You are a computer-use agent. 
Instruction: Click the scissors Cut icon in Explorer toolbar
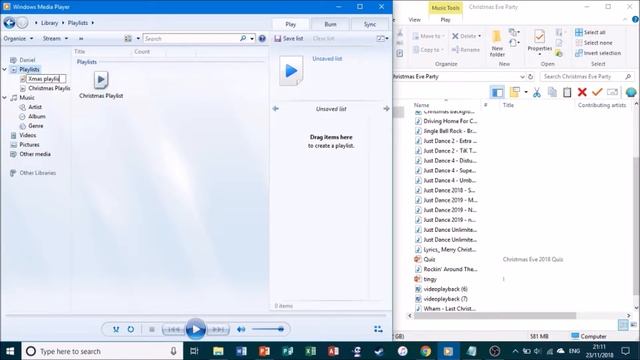[x=537, y=92]
